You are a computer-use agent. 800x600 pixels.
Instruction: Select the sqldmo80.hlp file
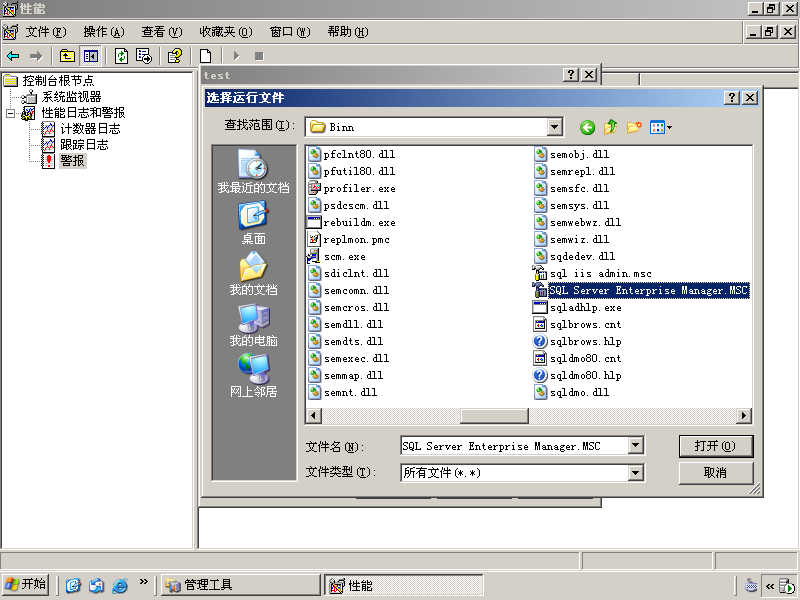tap(577, 376)
